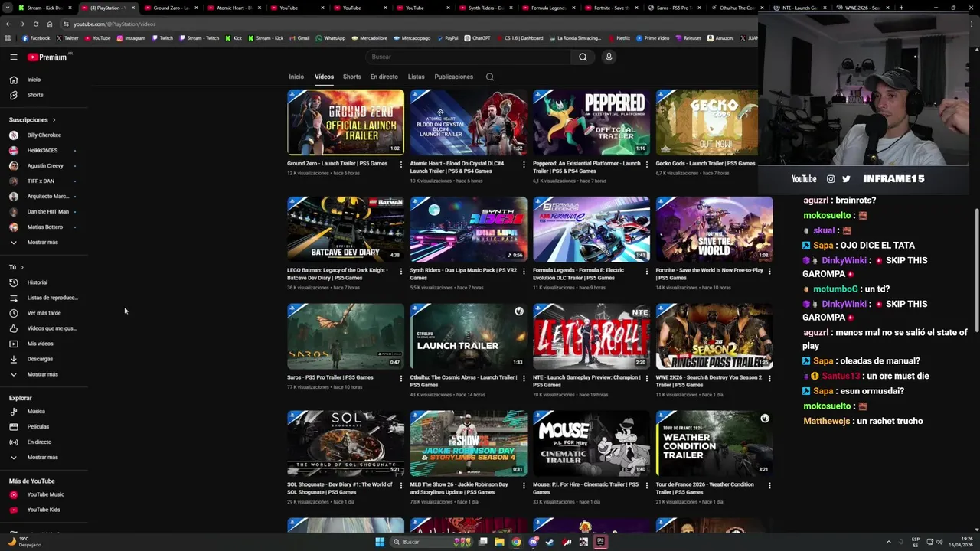Click the browser home icon
The width and height of the screenshot is (980, 551).
pyautogui.click(x=50, y=24)
